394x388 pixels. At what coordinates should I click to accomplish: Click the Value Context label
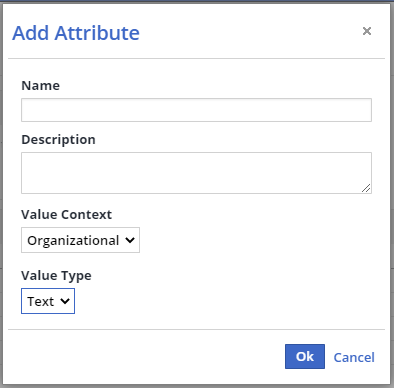(x=67, y=215)
